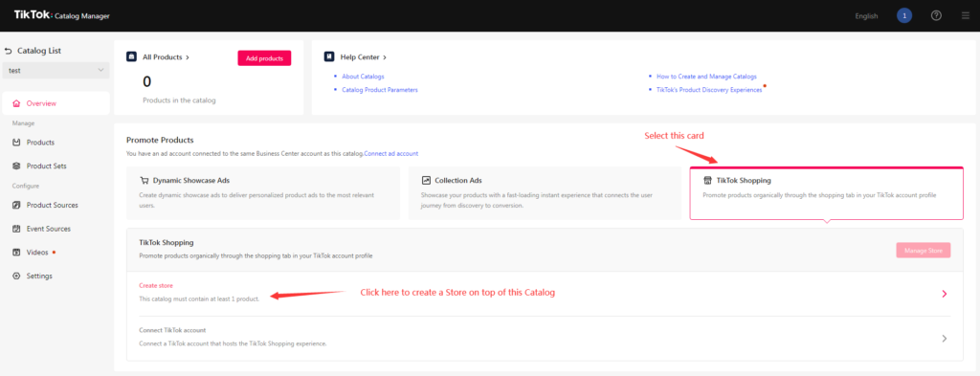Click 'Products in the catalog' text
This screenshot has width=980, height=376.
coord(179,100)
